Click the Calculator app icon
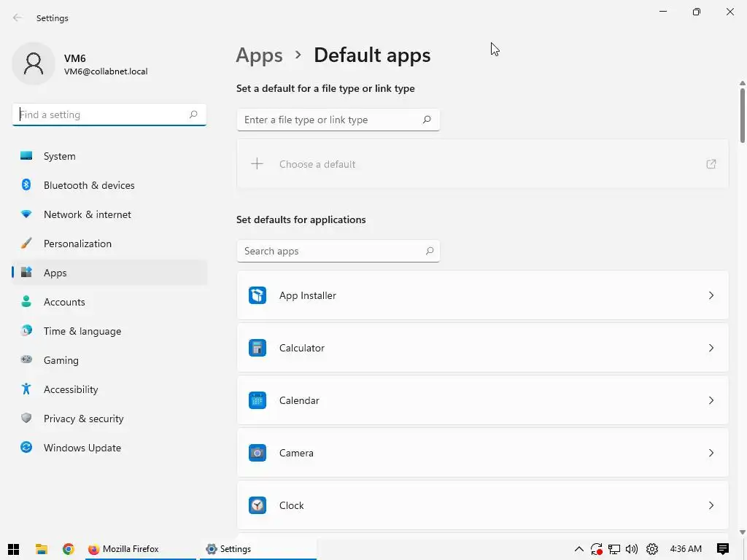This screenshot has height=560, width=747. tap(258, 348)
